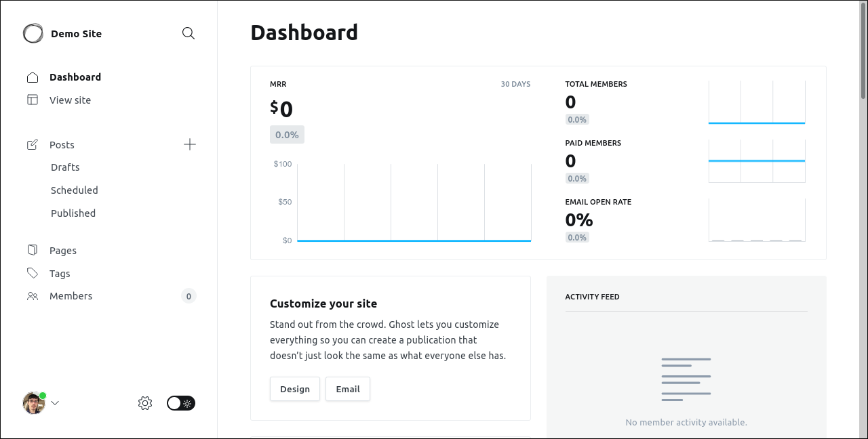Open Tags in the sidebar

pos(60,274)
